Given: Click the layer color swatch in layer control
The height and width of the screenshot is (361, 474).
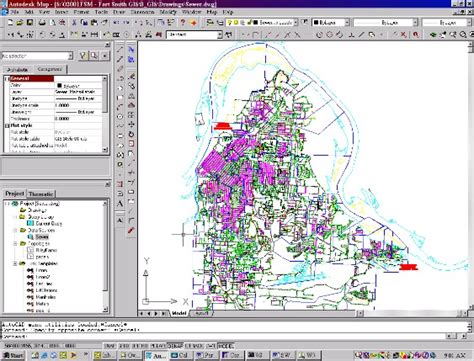Looking at the screenshot, I should [x=256, y=22].
